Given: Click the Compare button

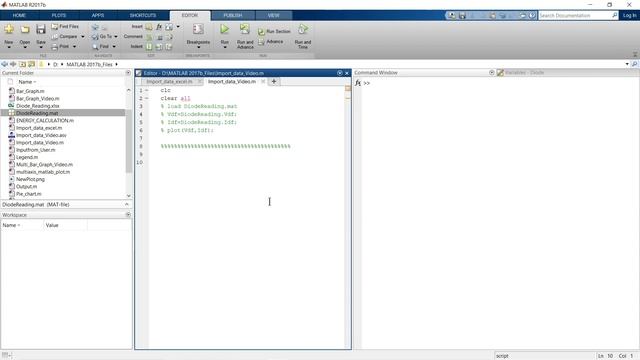Looking at the screenshot, I should (64, 37).
